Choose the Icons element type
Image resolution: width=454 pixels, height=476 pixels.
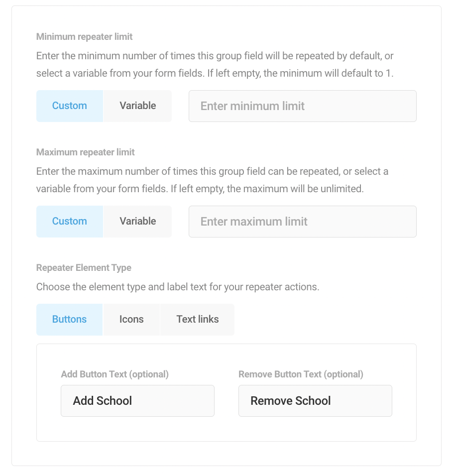click(x=131, y=320)
